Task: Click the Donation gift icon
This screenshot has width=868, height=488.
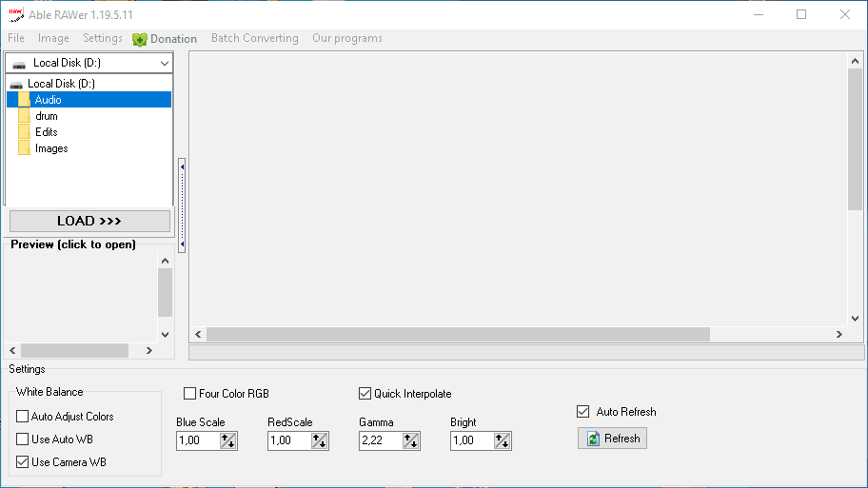Action: 140,39
